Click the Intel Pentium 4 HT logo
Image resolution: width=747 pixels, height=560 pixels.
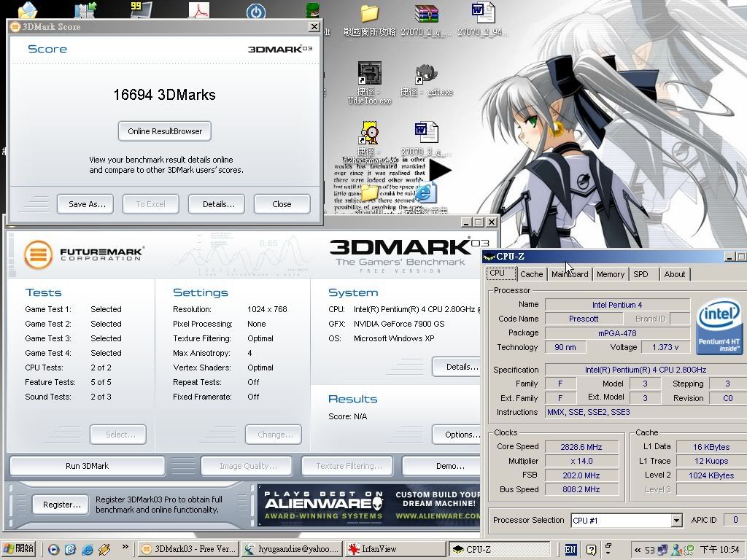coord(719,326)
